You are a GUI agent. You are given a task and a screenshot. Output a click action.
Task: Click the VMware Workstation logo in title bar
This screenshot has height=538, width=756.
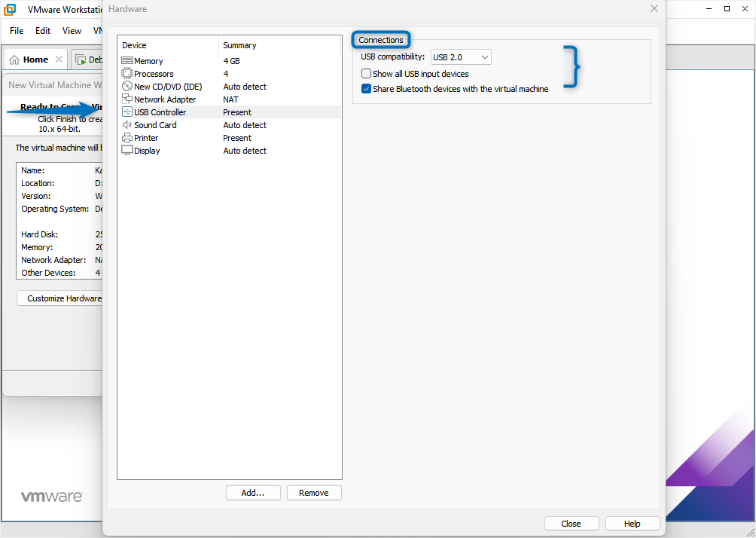point(8,8)
